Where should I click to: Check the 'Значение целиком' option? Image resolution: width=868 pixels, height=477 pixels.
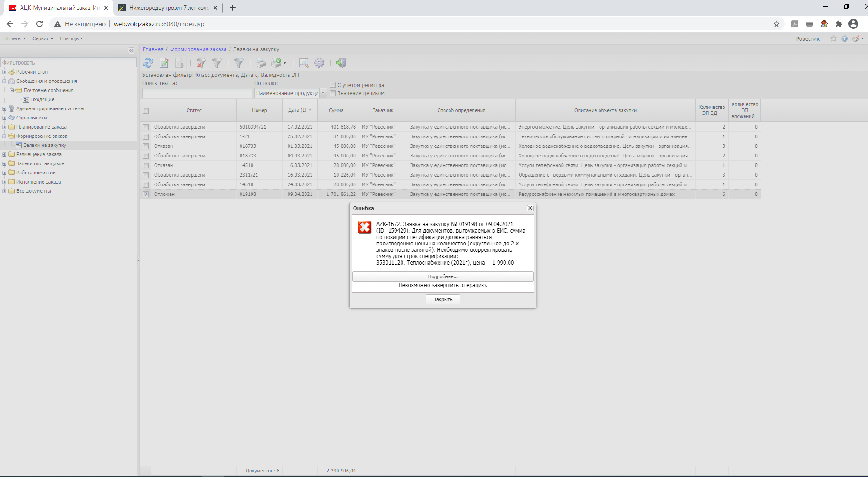tap(333, 93)
